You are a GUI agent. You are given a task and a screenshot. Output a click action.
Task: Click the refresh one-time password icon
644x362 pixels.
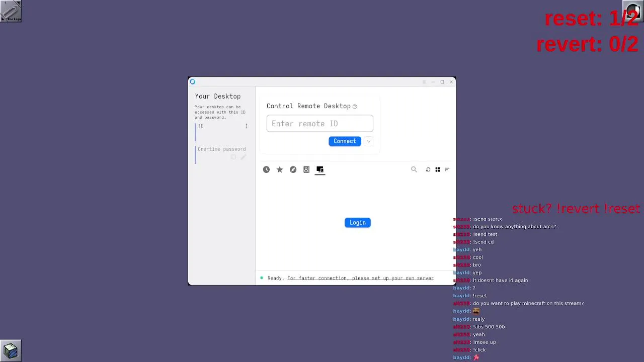coord(233,157)
